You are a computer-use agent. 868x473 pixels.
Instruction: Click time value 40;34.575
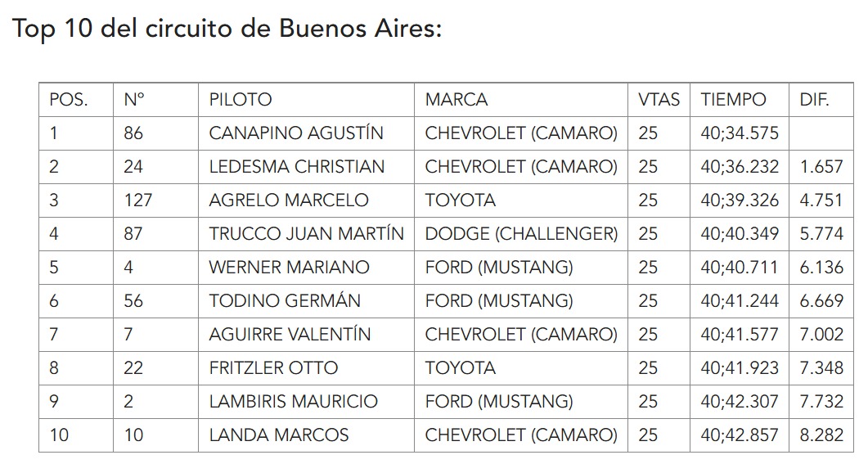(739, 133)
